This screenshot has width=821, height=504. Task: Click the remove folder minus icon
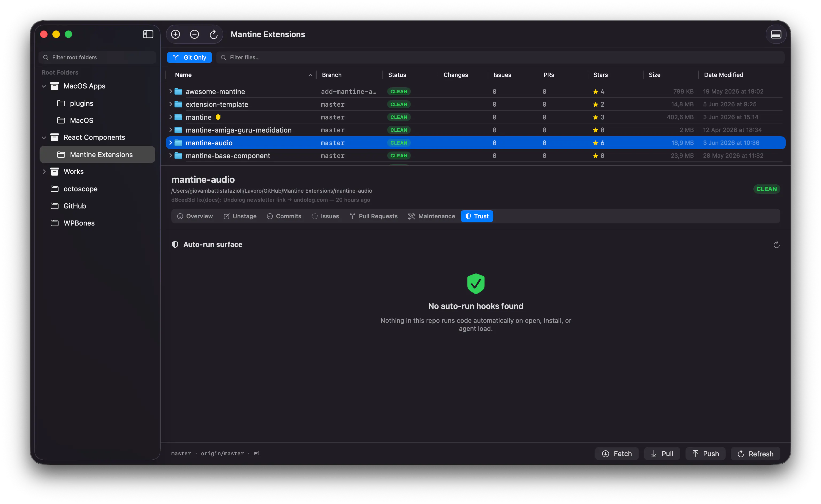[x=194, y=34]
